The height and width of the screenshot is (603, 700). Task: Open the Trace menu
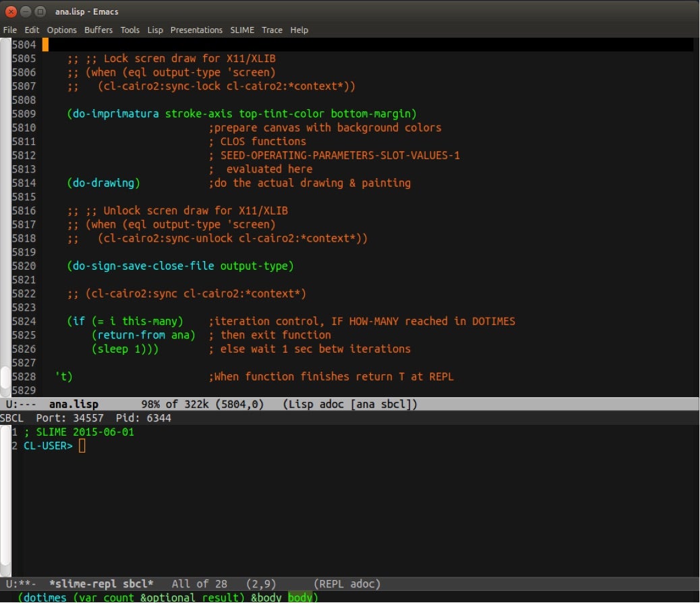(x=272, y=30)
